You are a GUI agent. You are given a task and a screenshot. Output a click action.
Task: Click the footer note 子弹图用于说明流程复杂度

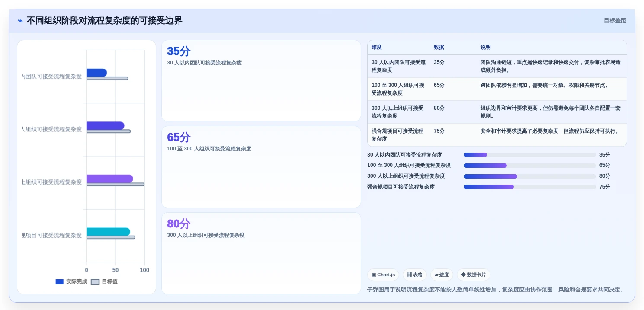pyautogui.click(x=496, y=290)
